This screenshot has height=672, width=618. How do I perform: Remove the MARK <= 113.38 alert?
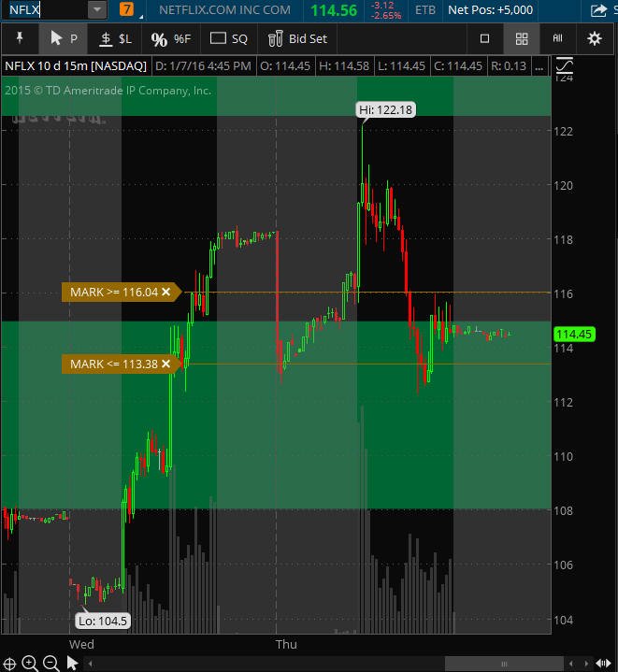coord(165,364)
